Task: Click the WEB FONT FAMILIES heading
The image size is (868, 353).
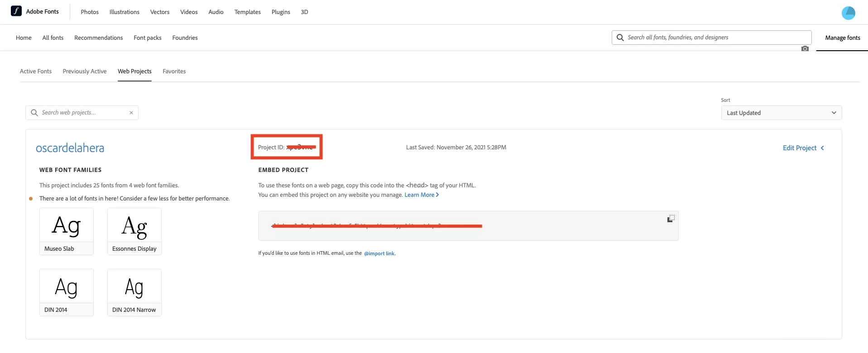Action: tap(70, 170)
